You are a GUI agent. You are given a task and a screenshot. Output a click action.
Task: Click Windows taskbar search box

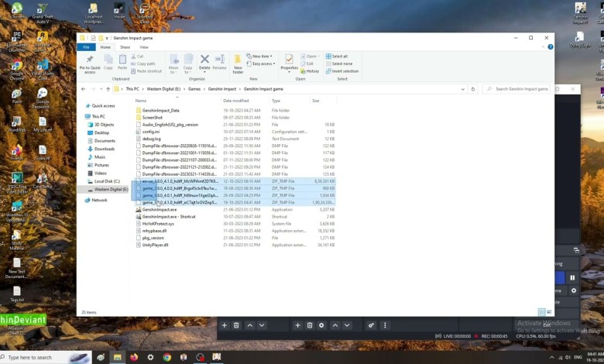[46, 358]
